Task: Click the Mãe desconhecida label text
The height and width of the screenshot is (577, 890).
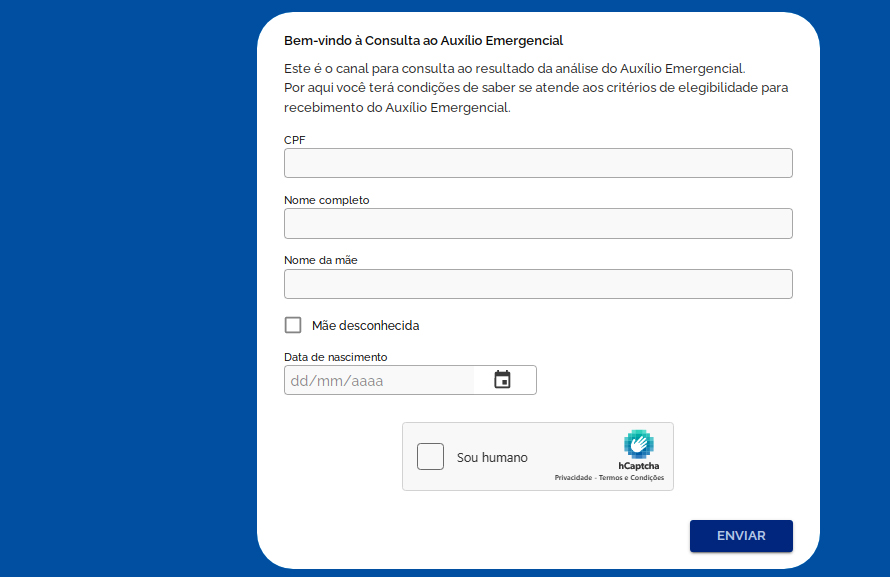Action: point(366,326)
